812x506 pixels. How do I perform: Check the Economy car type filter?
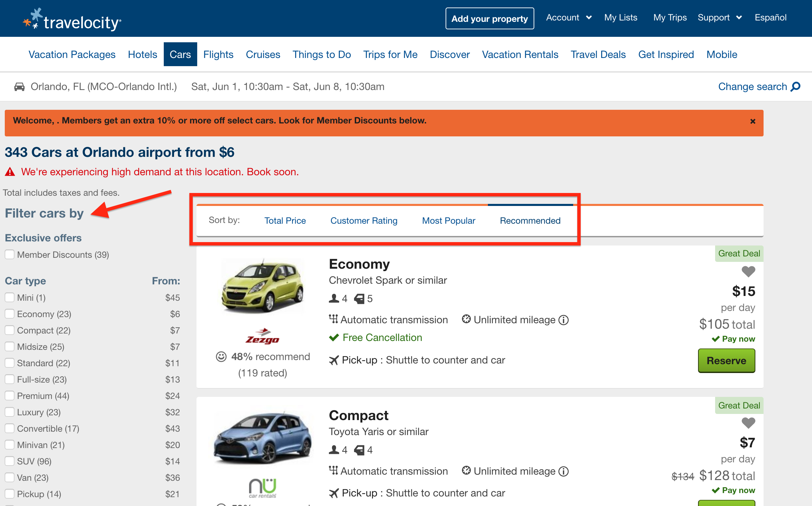tap(10, 314)
